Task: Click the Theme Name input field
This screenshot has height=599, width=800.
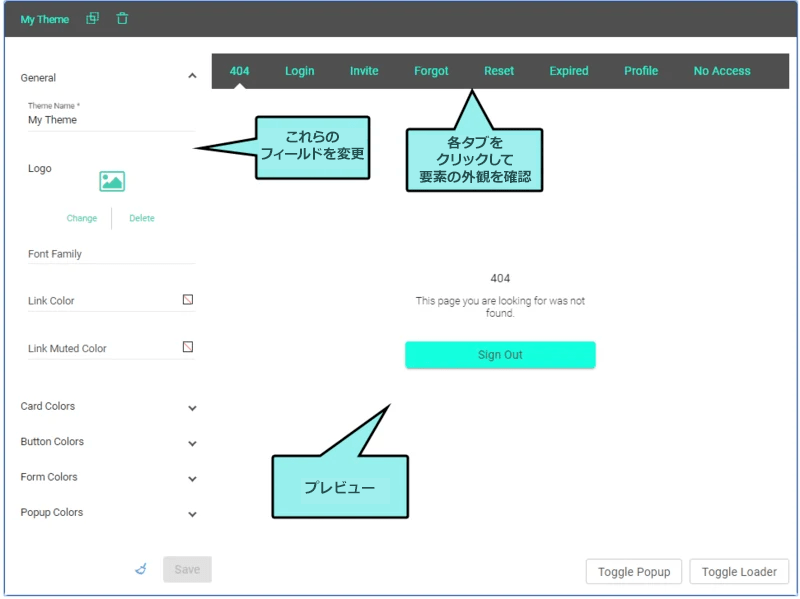Action: click(111, 120)
